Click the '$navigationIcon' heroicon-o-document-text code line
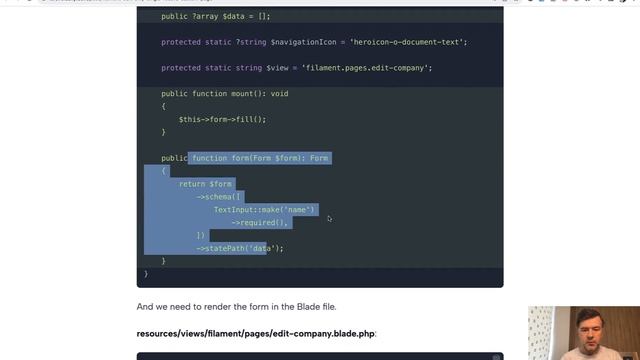The height and width of the screenshot is (360, 640). pos(314,42)
